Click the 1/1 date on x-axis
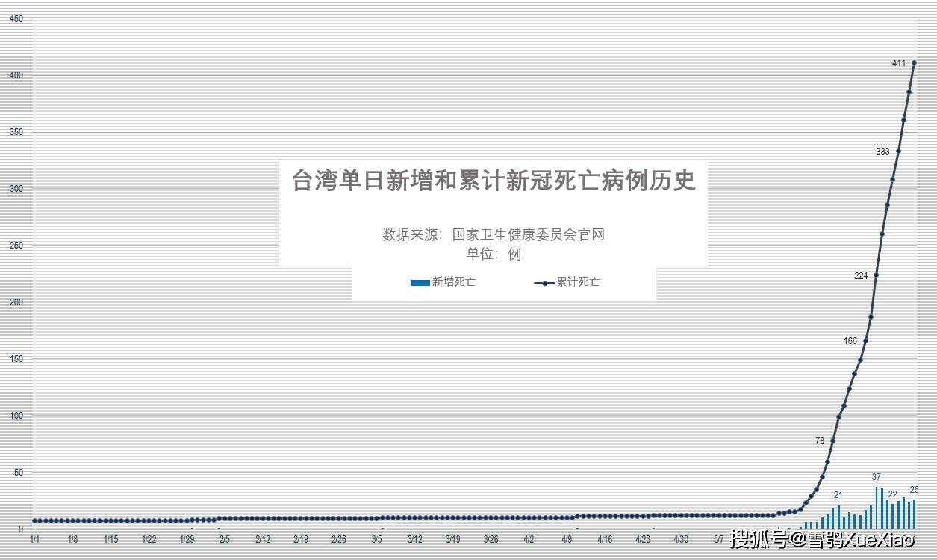937x560 pixels. tap(34, 539)
